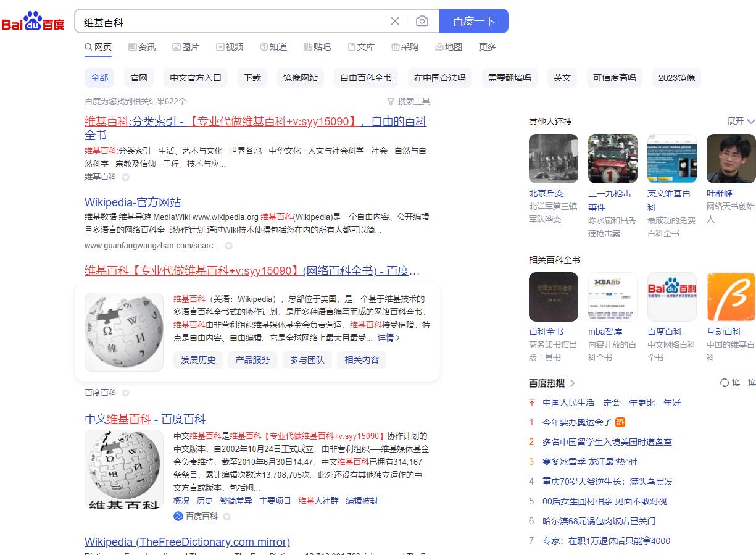Click the 北京兵变 thumbnail
The height and width of the screenshot is (555, 756).
(x=554, y=159)
